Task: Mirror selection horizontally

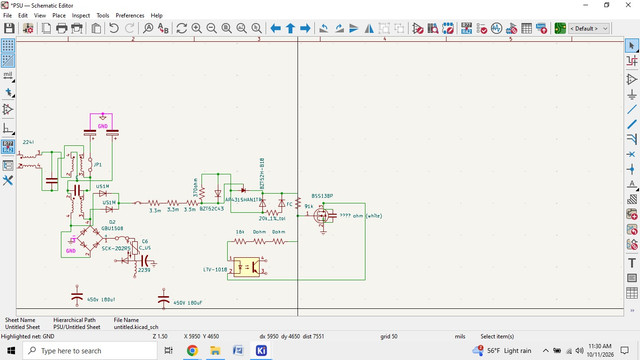Action: [x=369, y=28]
